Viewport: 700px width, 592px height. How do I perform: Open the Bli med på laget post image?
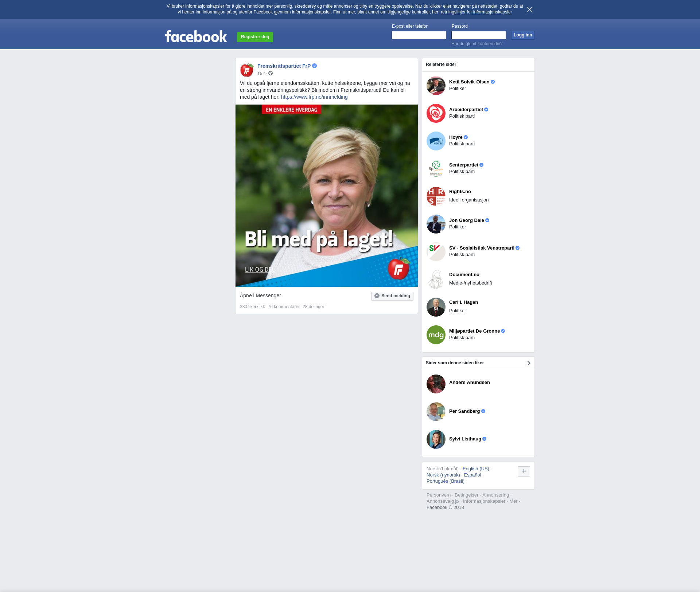click(x=327, y=196)
